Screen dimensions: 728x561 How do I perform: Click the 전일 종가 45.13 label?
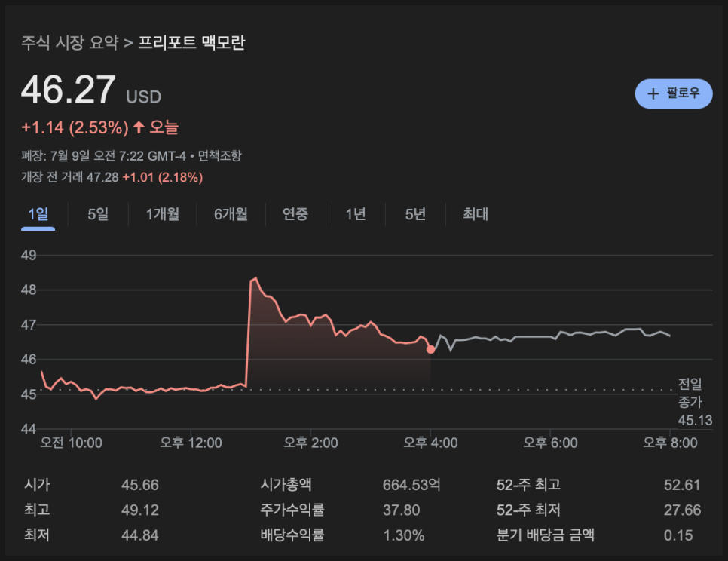tap(695, 402)
